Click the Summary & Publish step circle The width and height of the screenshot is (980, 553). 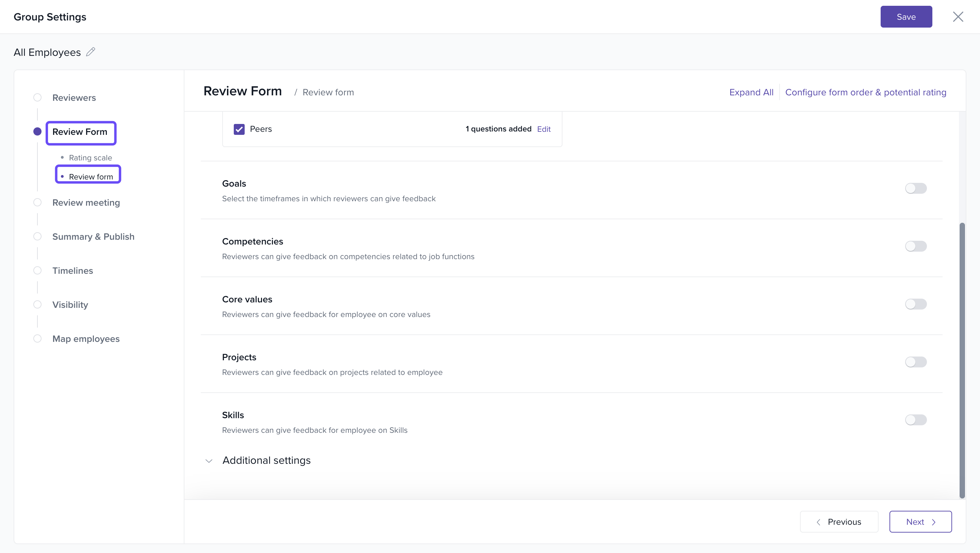tap(37, 236)
